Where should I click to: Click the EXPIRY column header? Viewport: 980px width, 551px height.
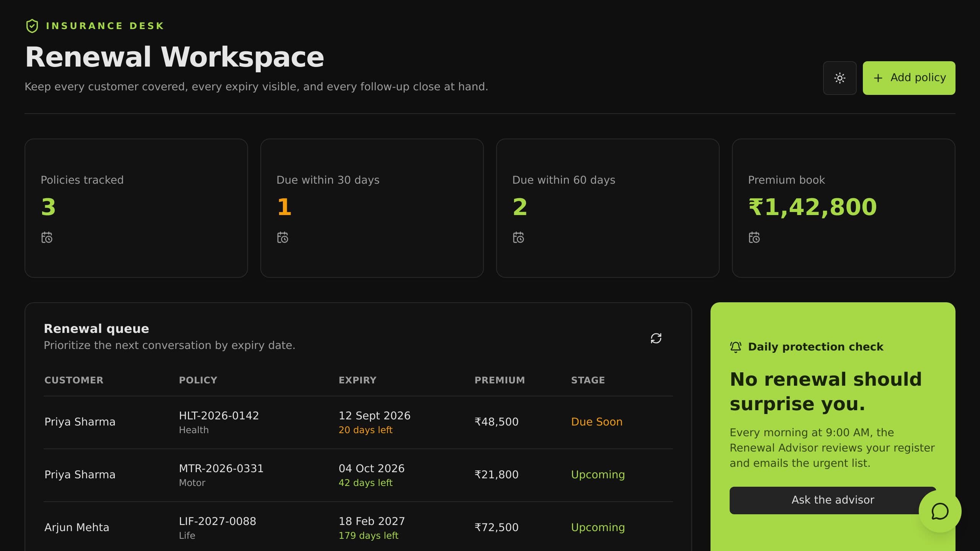358,380
